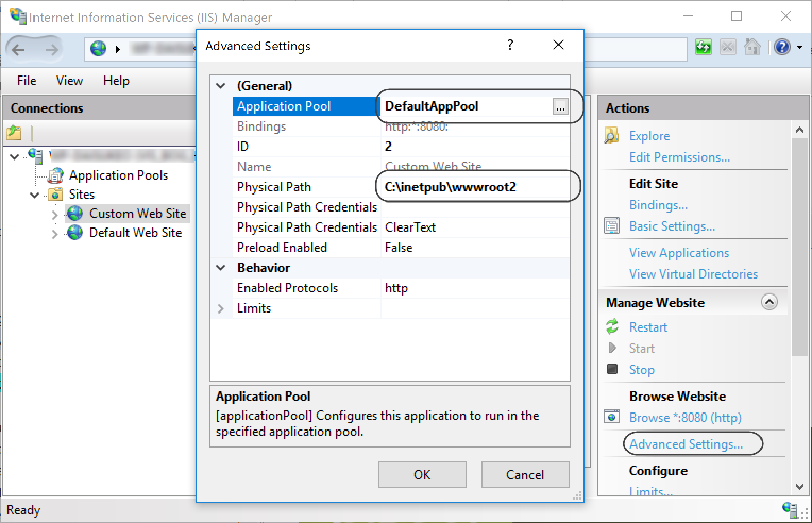Open the Help menu
The image size is (812, 523).
[x=116, y=80]
